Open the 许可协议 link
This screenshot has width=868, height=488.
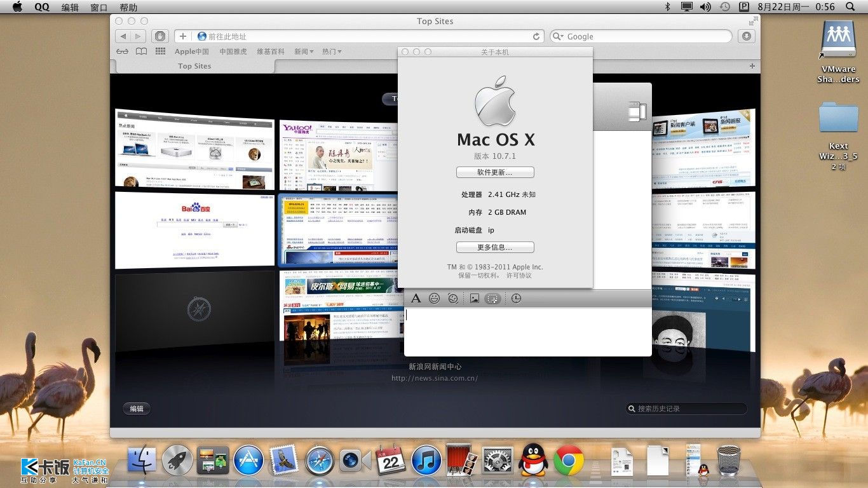click(519, 276)
